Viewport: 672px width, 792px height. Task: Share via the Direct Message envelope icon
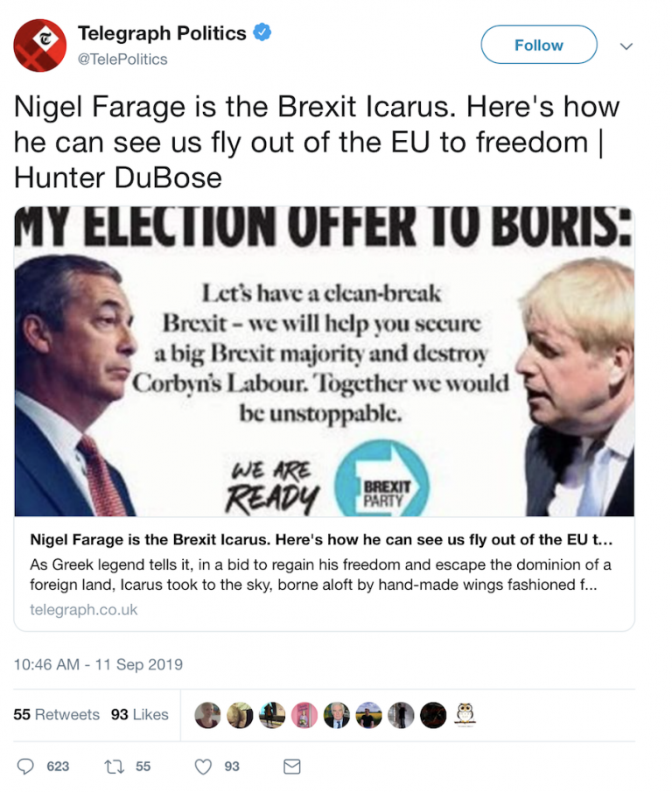pos(291,766)
